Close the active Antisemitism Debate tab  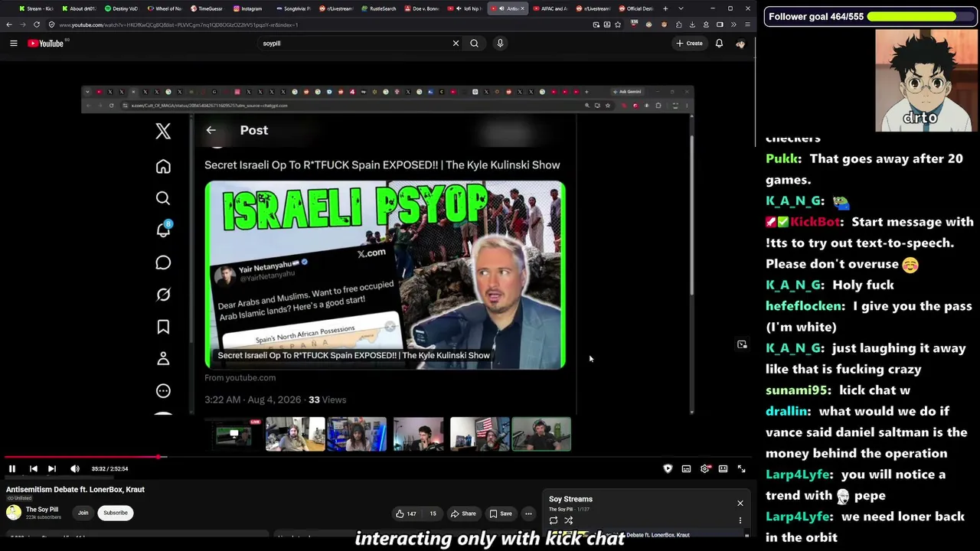[x=522, y=8]
